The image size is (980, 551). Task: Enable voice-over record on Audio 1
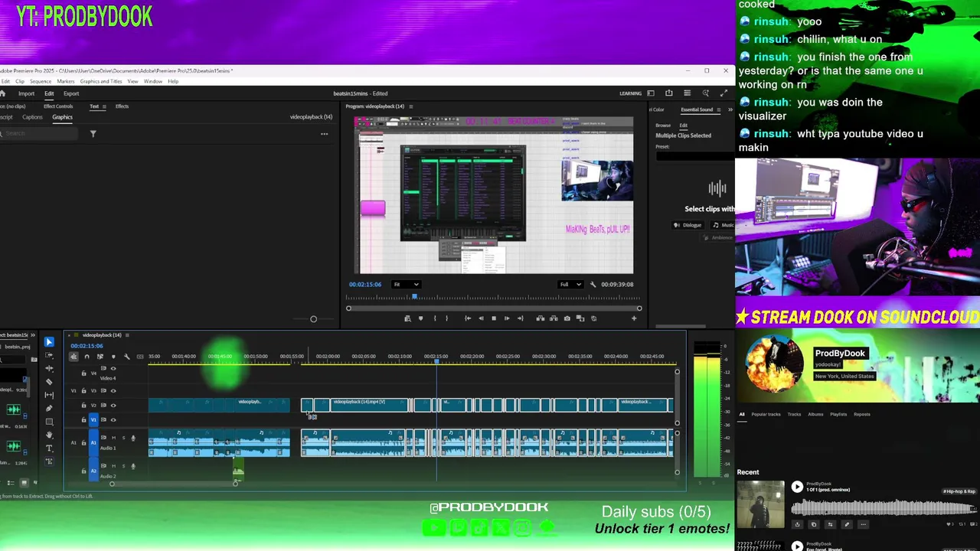click(x=132, y=438)
